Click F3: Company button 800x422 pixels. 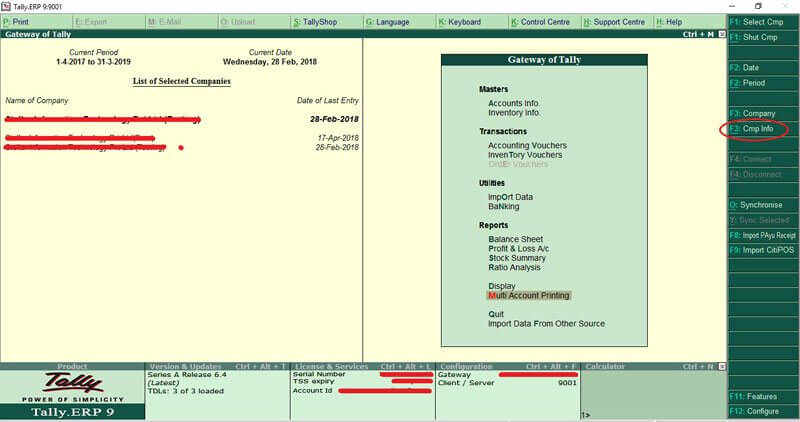point(763,113)
